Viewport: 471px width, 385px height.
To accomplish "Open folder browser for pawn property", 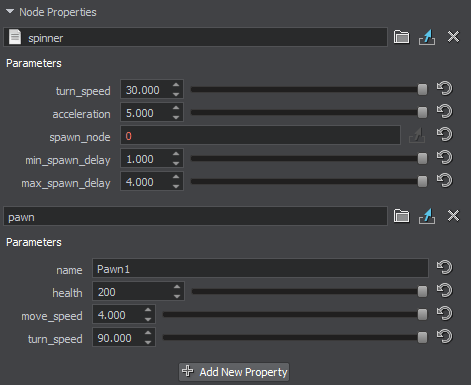I will point(401,216).
